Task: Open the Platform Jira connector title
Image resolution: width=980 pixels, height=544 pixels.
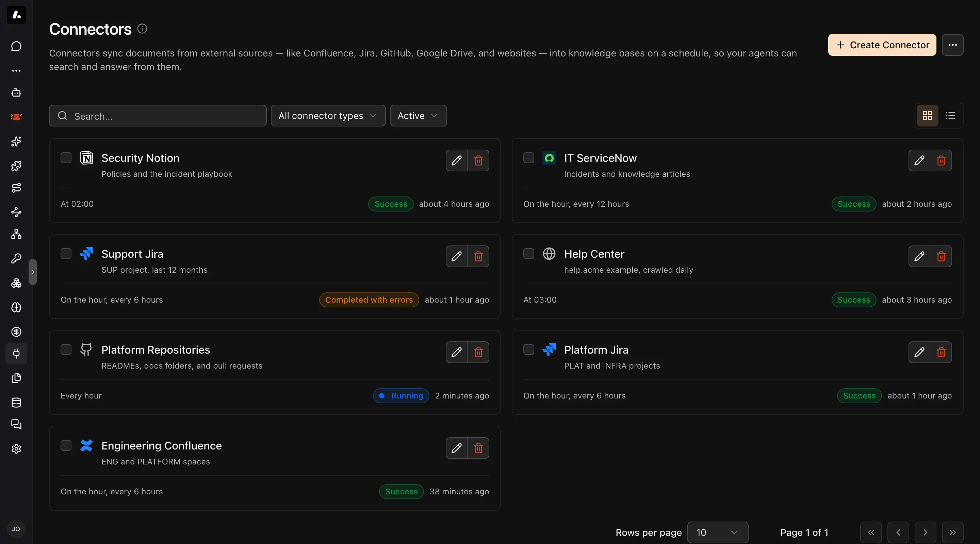Action: point(596,350)
